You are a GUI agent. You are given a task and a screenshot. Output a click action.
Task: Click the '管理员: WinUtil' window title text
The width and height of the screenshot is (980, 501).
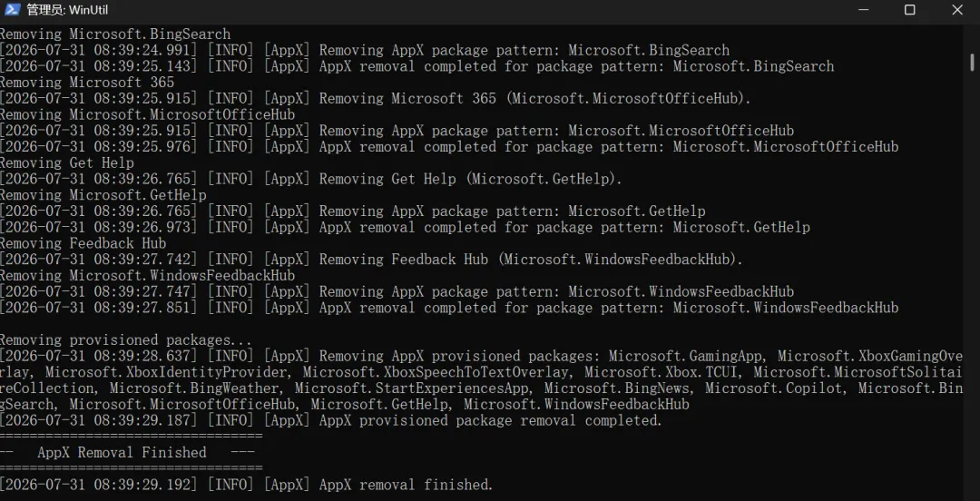[59, 10]
